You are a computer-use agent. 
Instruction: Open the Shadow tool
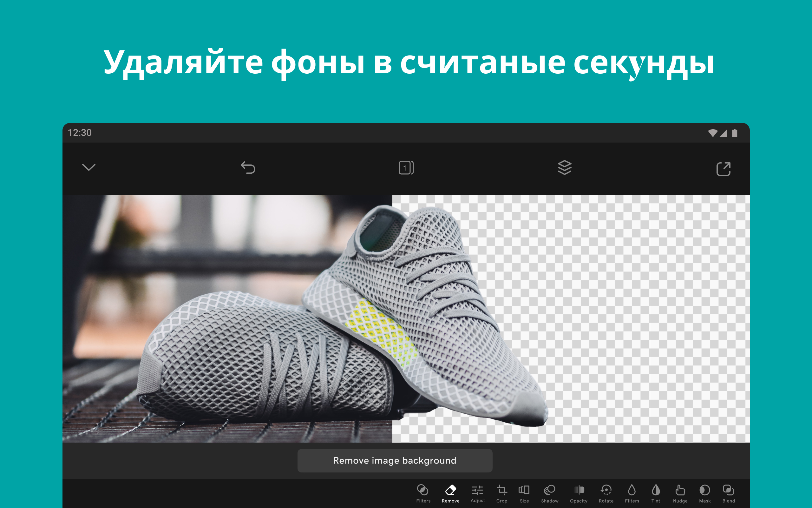[x=550, y=493]
